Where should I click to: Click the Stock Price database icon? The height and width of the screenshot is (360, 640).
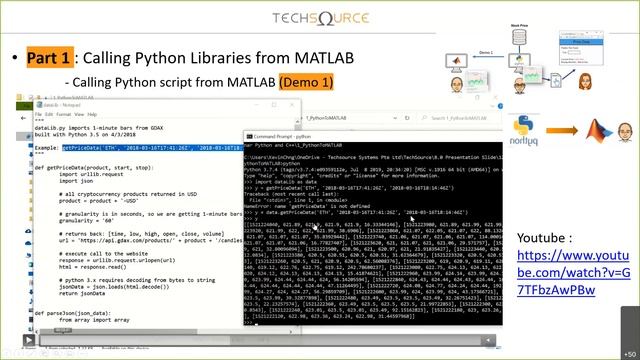click(519, 37)
